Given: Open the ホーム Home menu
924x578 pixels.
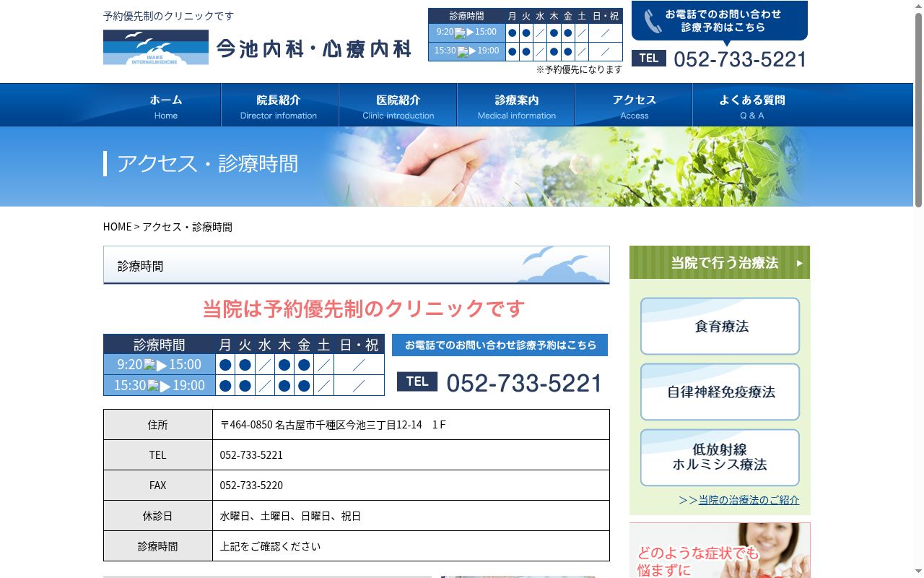Looking at the screenshot, I should (x=166, y=105).
